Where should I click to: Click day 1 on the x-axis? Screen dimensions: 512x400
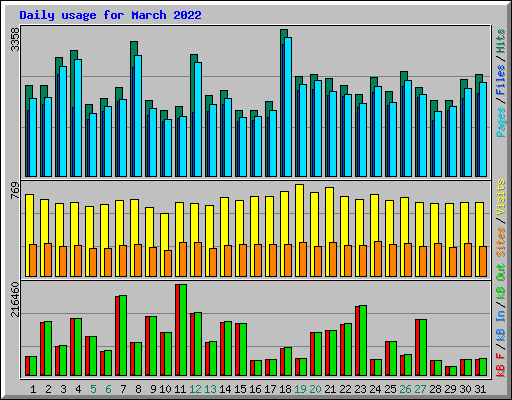tap(33, 389)
